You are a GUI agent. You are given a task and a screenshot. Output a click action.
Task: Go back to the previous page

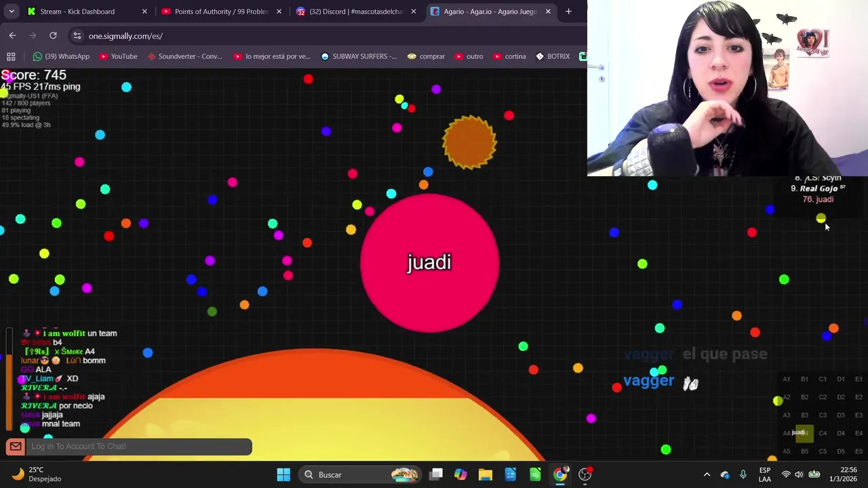pyautogui.click(x=12, y=35)
